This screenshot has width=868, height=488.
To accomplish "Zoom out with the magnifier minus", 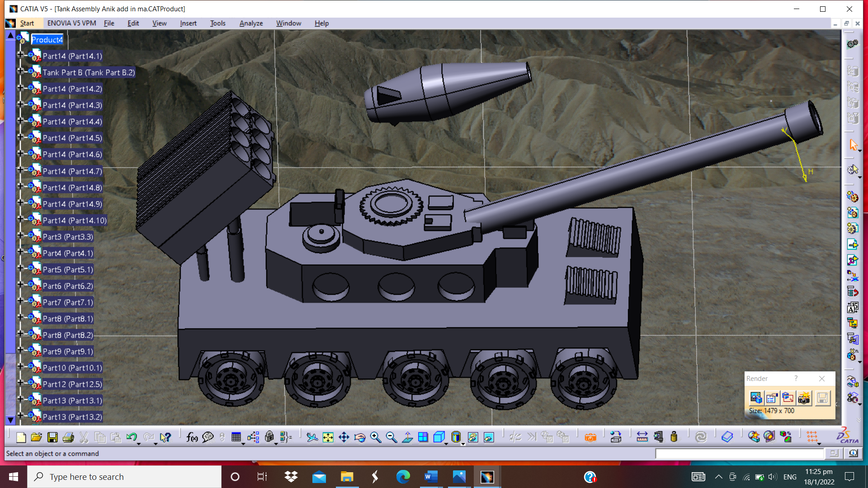I will tap(392, 437).
